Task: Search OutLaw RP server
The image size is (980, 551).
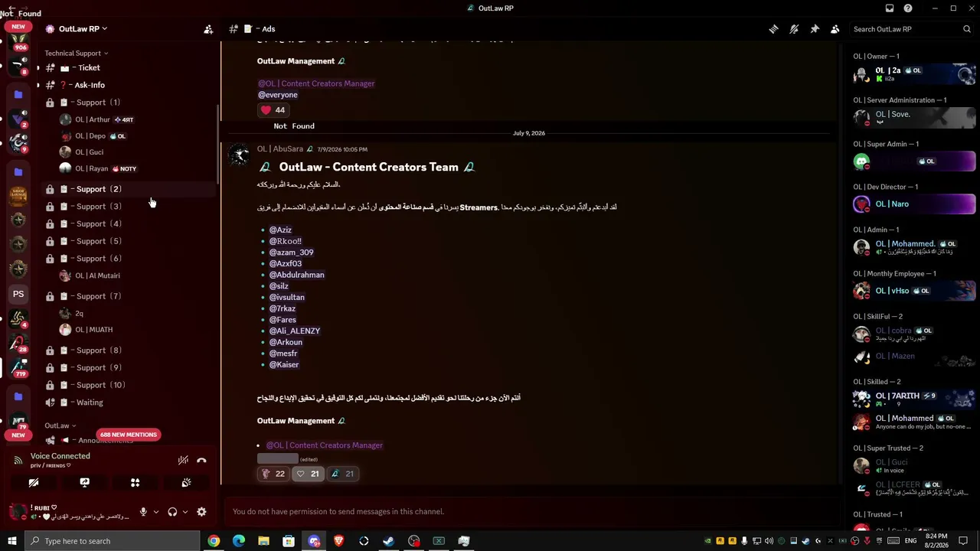Action: 912,29
